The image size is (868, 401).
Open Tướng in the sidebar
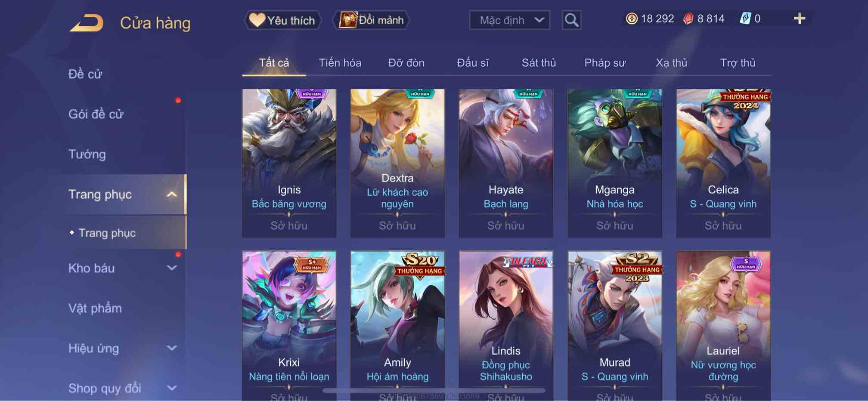pos(87,154)
